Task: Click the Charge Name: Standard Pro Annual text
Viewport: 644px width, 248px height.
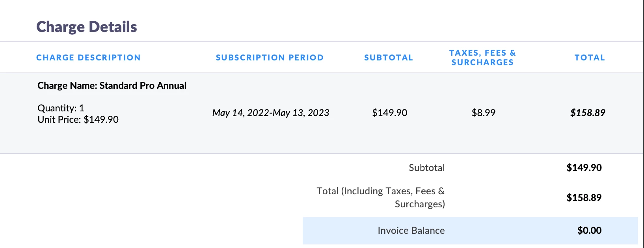Action: (x=112, y=86)
